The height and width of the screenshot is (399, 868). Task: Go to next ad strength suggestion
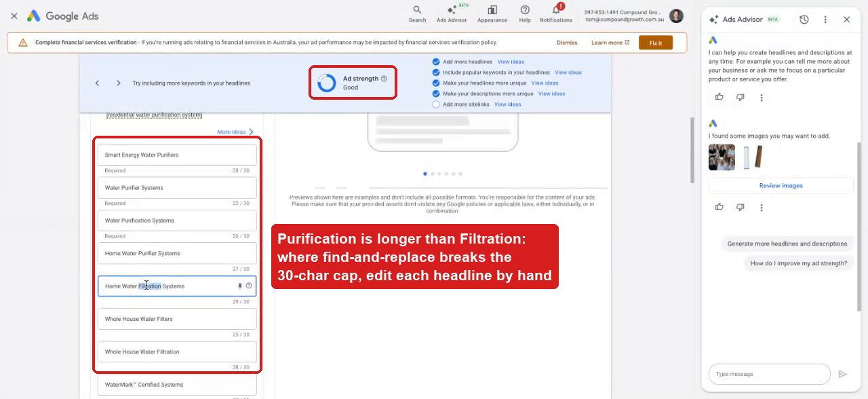point(119,83)
